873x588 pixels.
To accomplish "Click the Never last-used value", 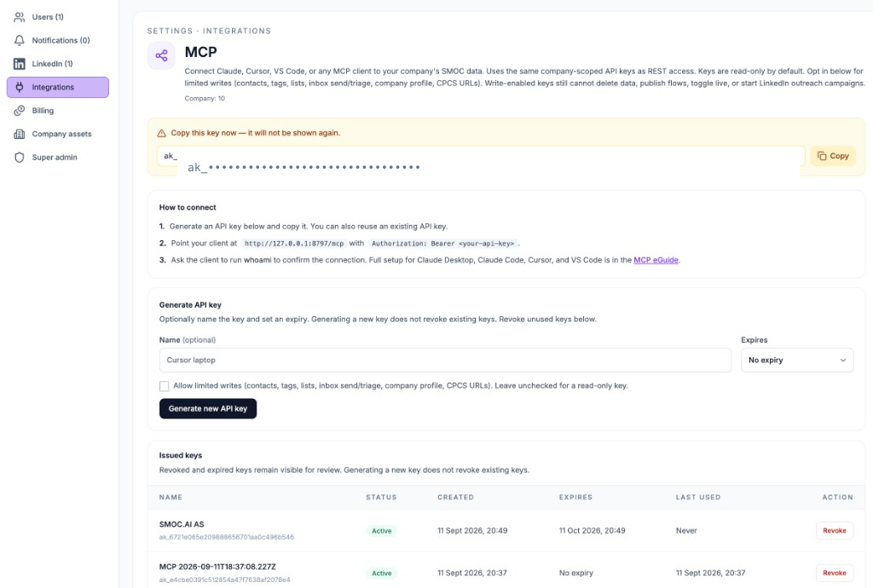I will (x=686, y=531).
